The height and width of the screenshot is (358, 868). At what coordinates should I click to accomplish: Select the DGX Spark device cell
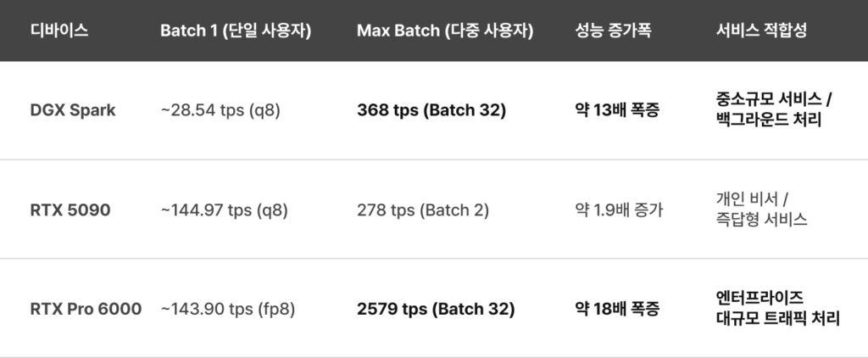pos(73,110)
